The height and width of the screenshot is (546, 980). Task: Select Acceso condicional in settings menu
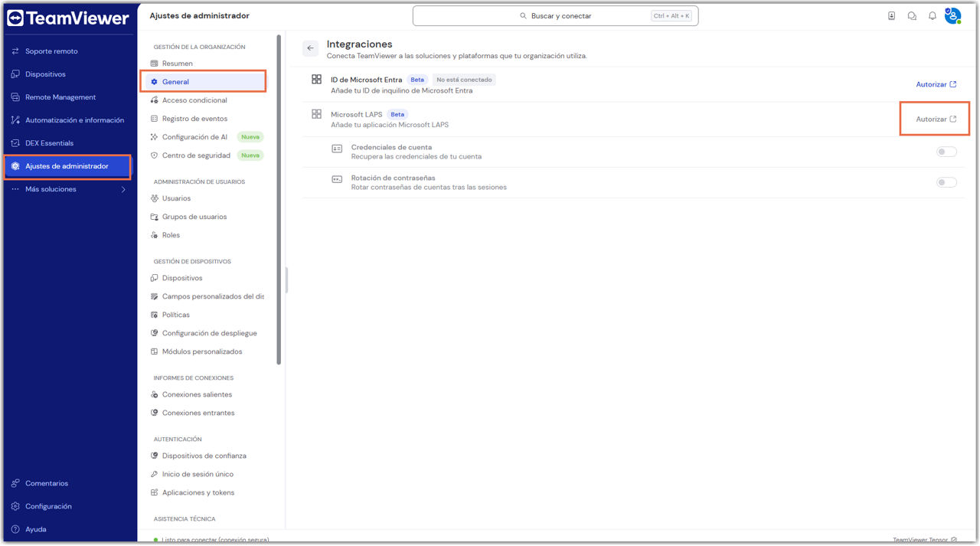click(194, 100)
